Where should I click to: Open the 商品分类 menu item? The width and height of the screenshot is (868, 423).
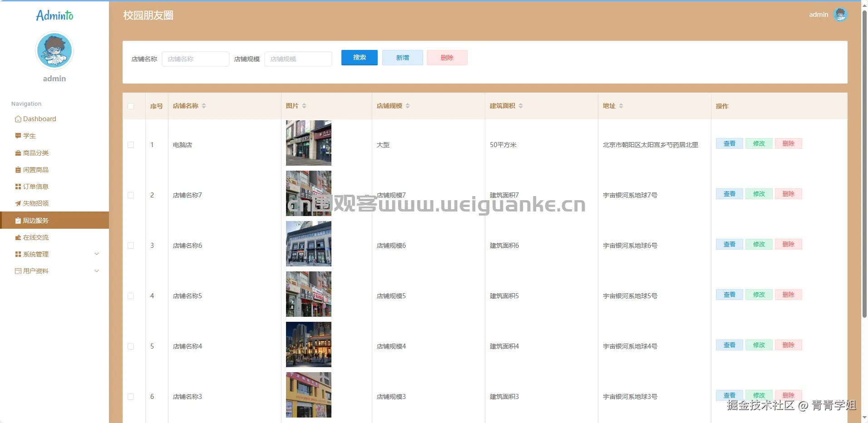coord(54,153)
